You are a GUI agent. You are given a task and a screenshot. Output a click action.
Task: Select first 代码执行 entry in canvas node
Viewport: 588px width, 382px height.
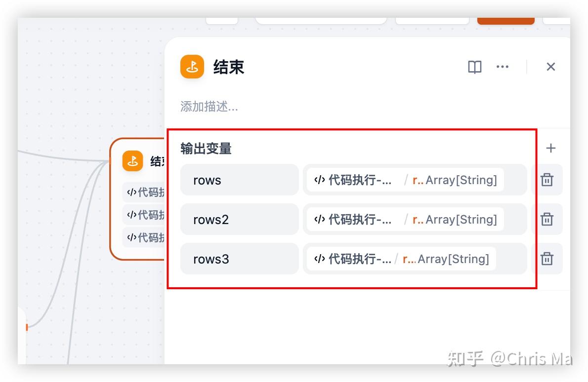tap(144, 192)
